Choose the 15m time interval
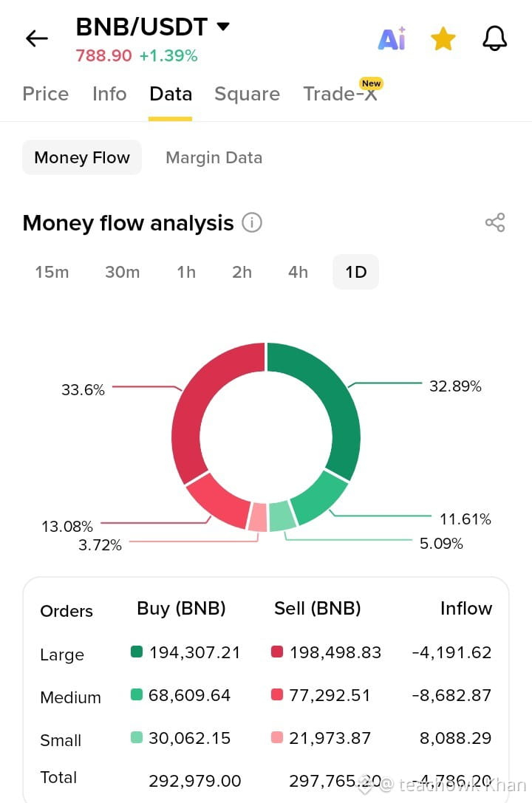 point(52,272)
